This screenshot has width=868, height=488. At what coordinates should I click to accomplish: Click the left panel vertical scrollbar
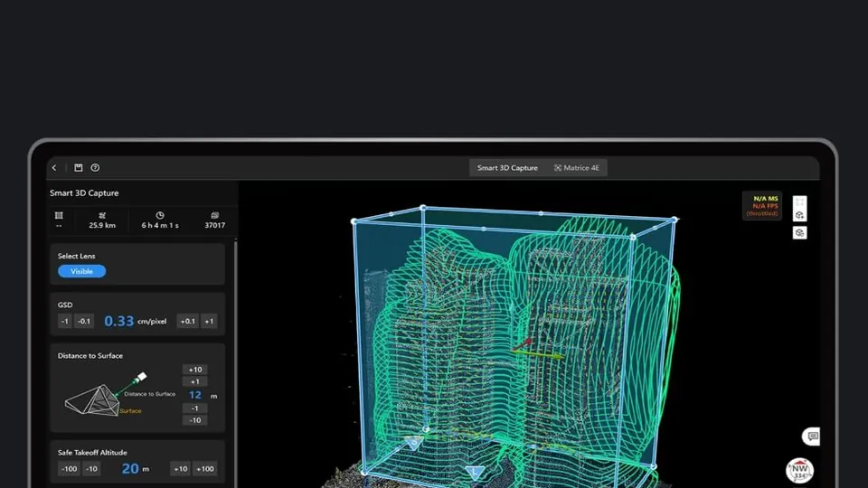click(235, 362)
